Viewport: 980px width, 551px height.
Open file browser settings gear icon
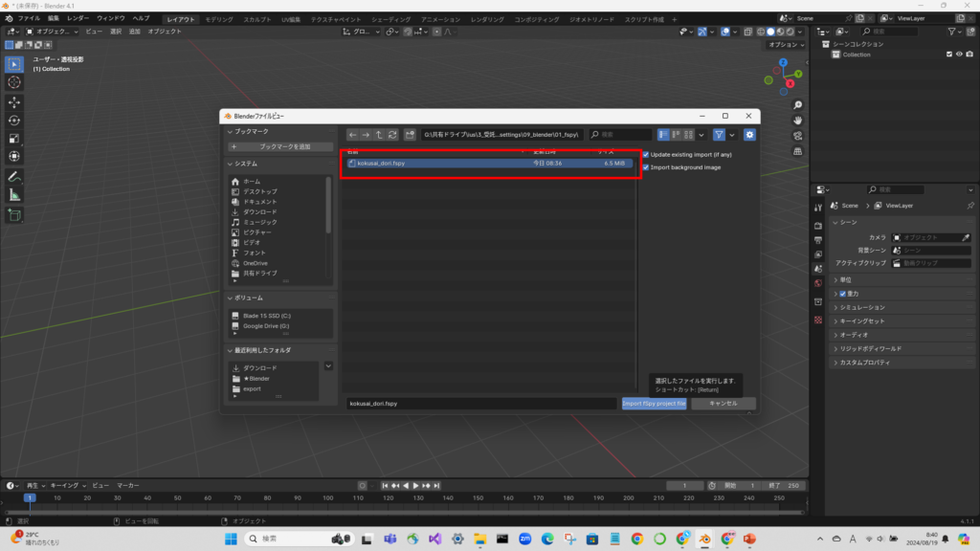coord(749,135)
